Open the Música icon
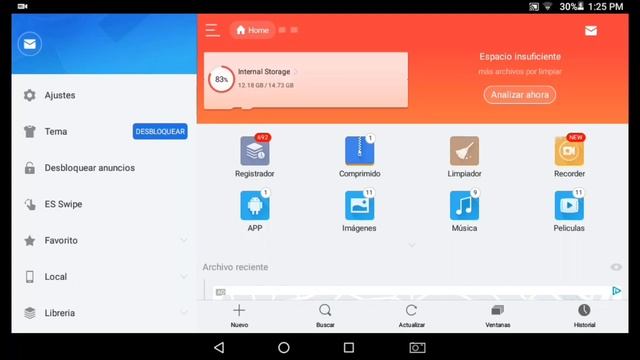Viewport: 640px width, 360px height. coord(464,205)
